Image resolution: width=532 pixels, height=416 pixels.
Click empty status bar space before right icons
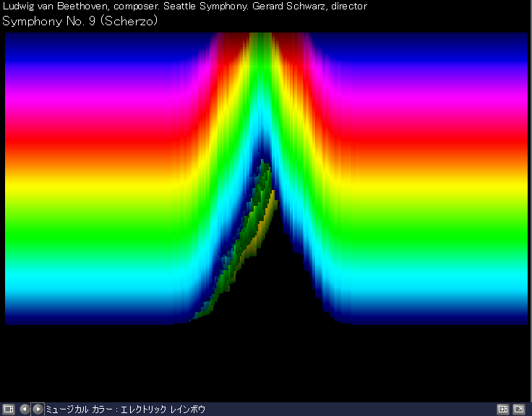(x=361, y=409)
